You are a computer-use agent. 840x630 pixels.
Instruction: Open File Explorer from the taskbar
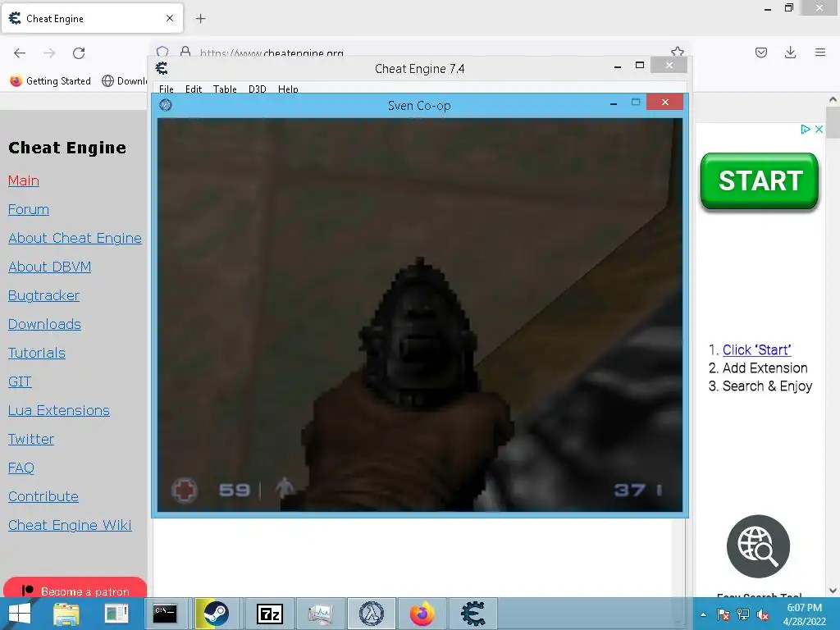(66, 614)
